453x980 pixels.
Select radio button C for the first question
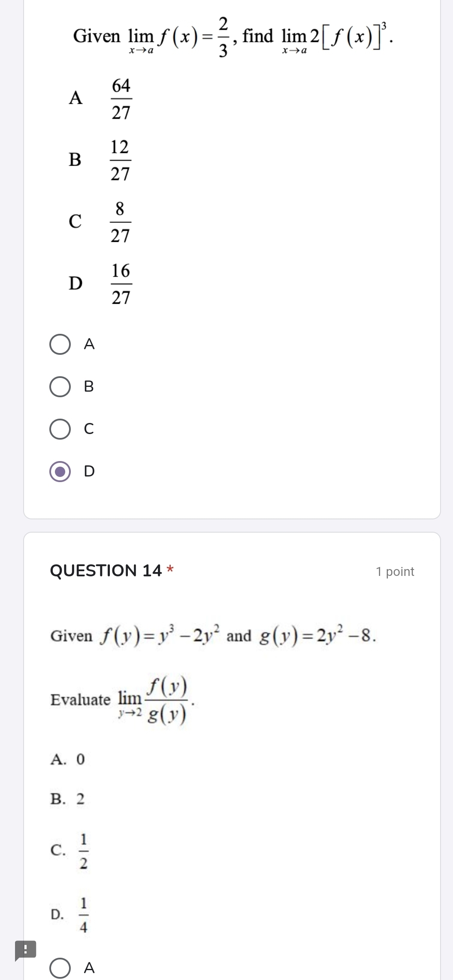click(60, 429)
